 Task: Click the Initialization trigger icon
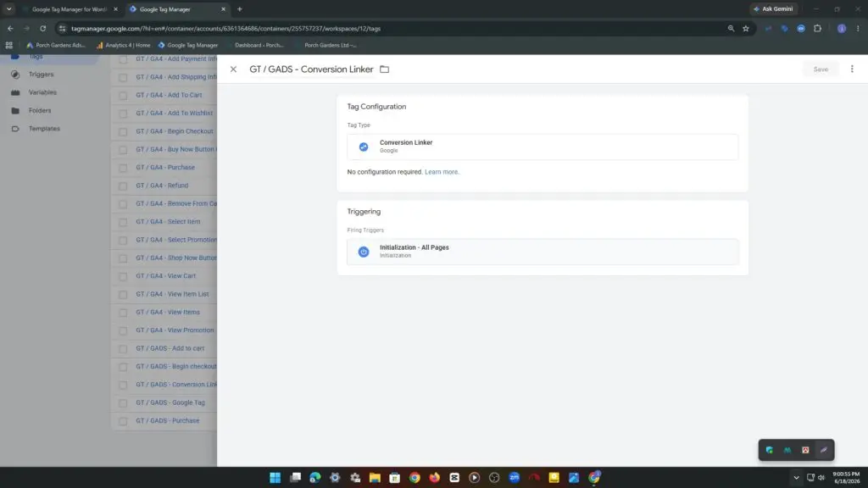click(x=363, y=252)
